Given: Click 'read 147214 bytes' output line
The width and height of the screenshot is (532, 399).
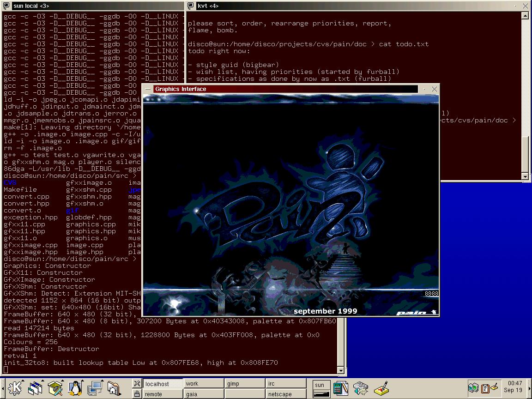Looking at the screenshot, I should (39, 328).
